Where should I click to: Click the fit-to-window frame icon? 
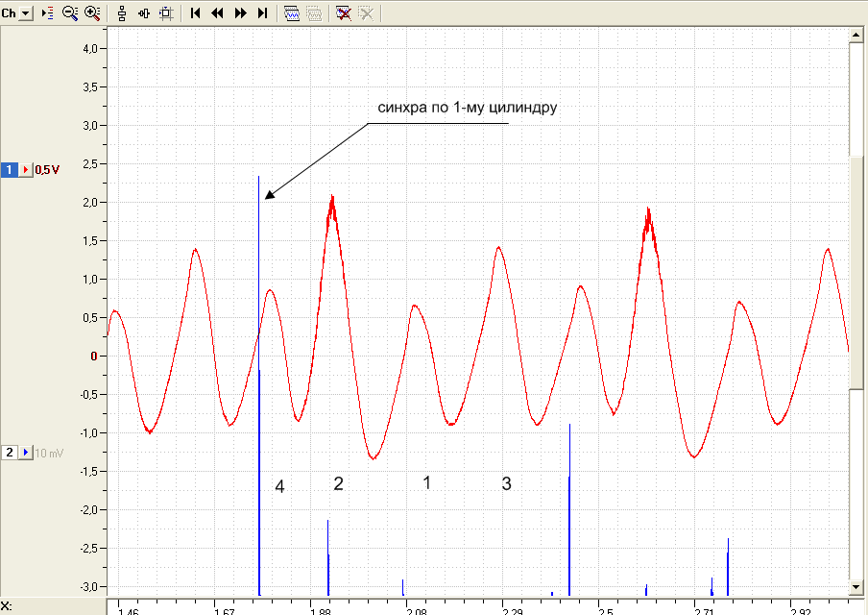click(166, 12)
